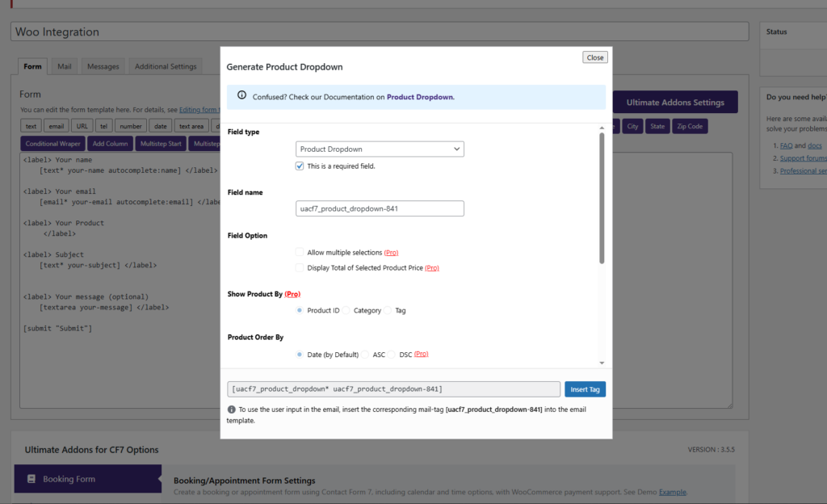The width and height of the screenshot is (827, 504).
Task: Click Pro link next to Show Product By
Action: point(292,294)
